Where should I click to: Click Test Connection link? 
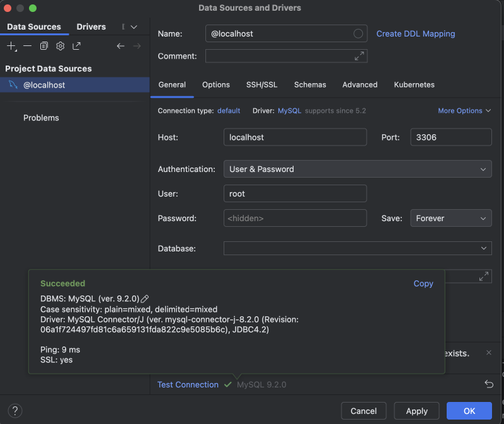(188, 384)
